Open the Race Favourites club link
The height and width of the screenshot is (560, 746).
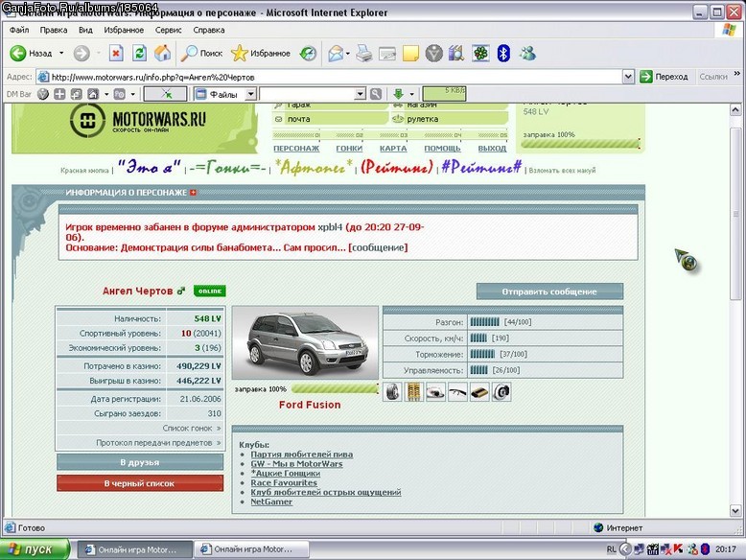284,483
